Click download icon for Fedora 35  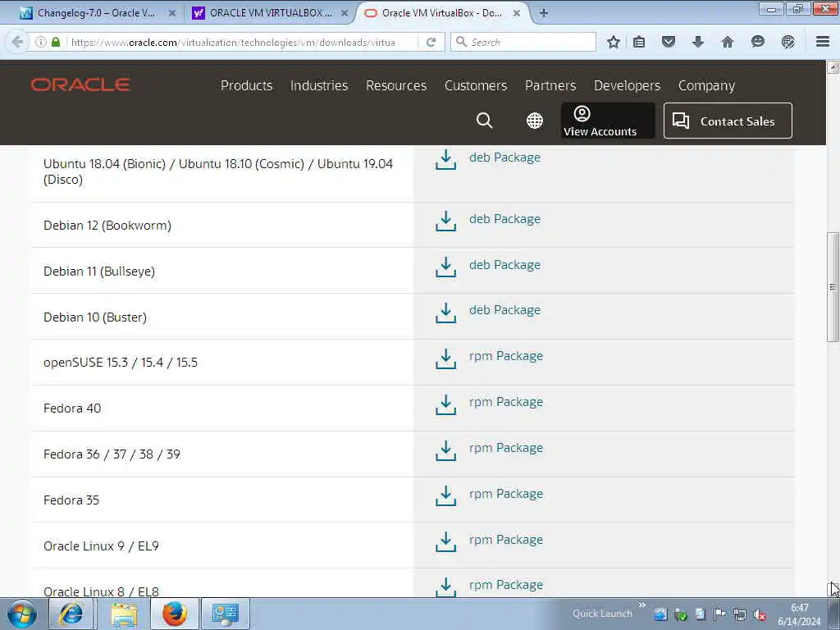click(445, 496)
